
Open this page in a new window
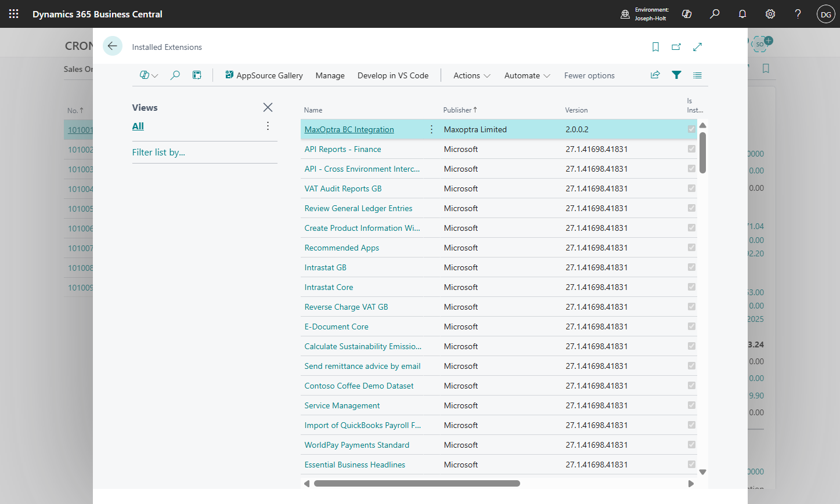click(676, 47)
